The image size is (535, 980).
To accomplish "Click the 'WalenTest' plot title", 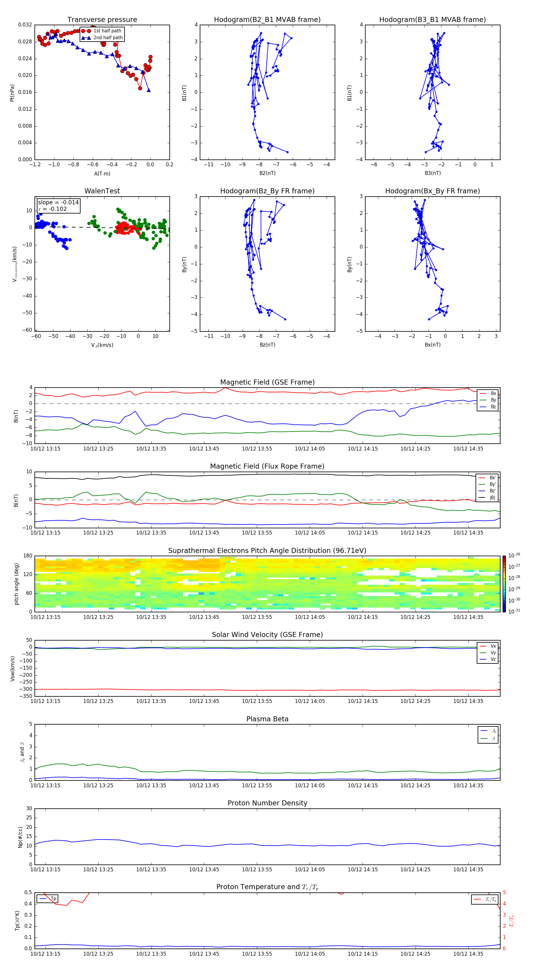I will tap(102, 191).
